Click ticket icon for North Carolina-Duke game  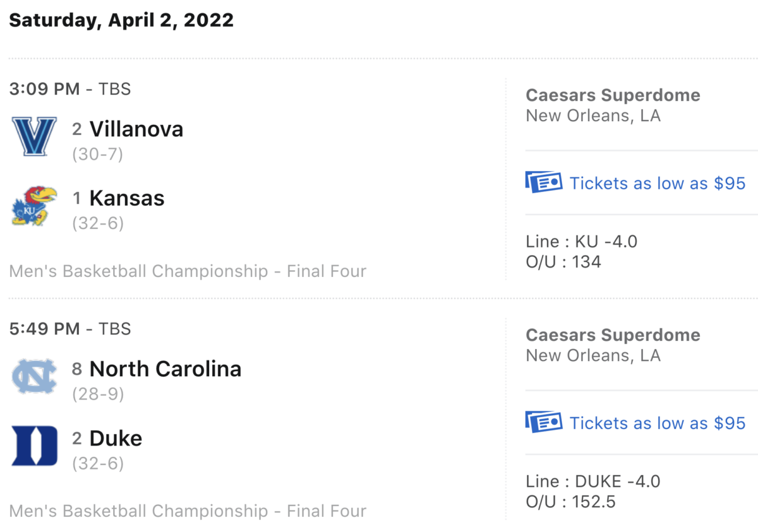coord(543,422)
